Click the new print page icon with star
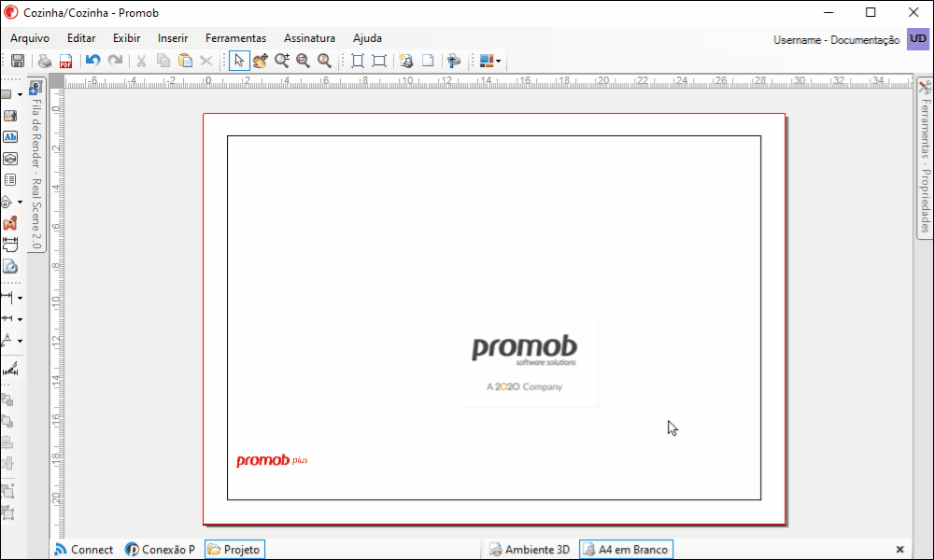This screenshot has height=560, width=934. click(x=406, y=61)
